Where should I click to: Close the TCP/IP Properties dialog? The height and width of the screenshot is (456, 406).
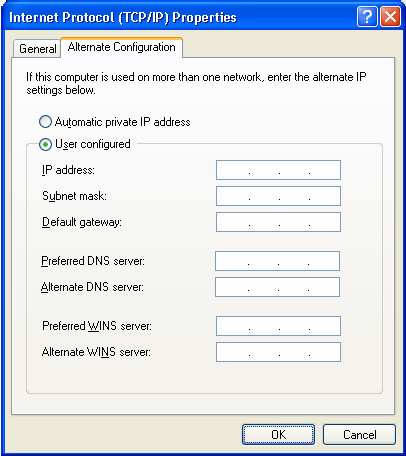[390, 17]
